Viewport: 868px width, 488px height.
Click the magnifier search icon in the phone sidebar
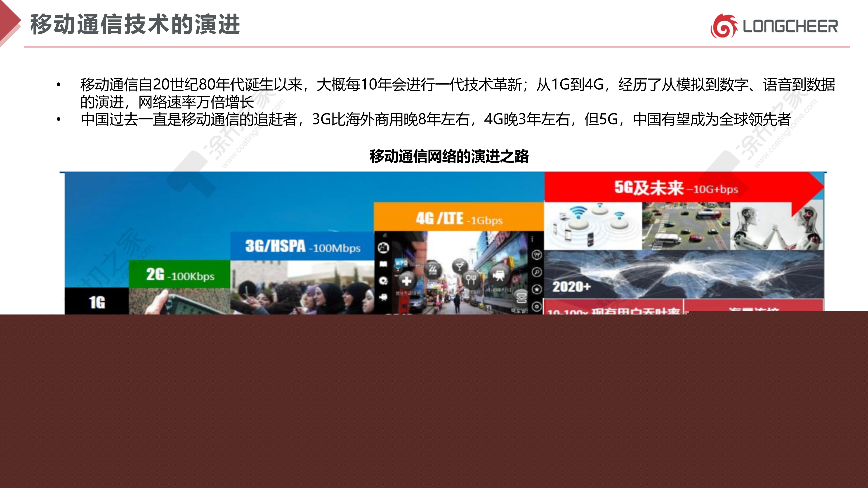pos(537,272)
